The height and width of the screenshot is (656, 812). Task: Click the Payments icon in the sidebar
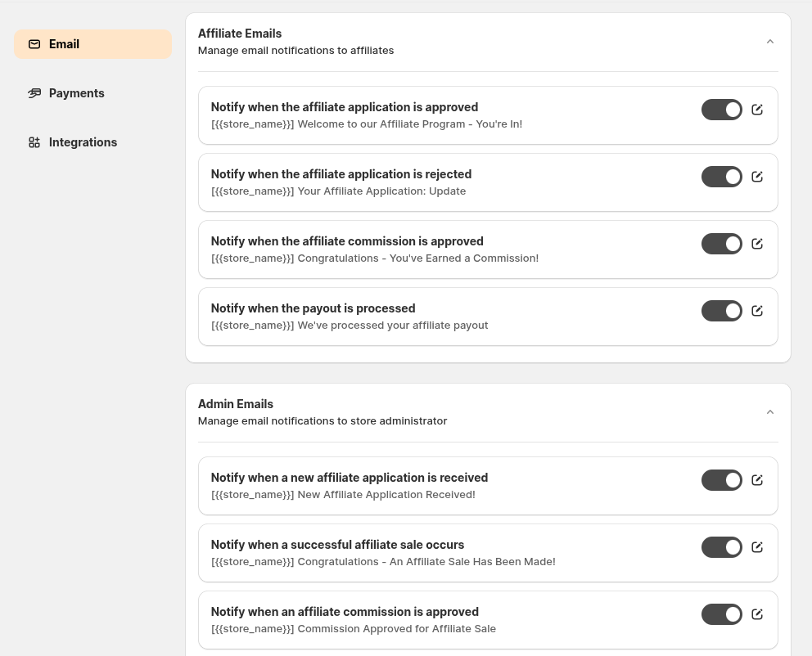tap(34, 93)
